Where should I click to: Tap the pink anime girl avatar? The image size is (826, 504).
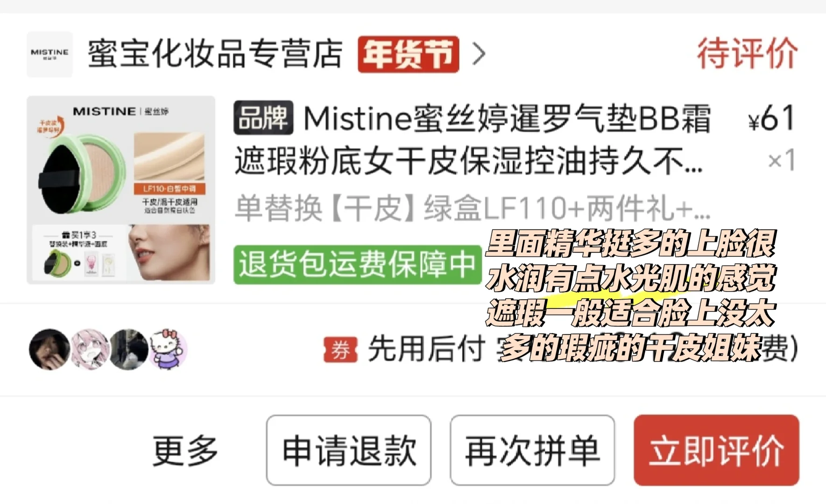click(x=89, y=349)
